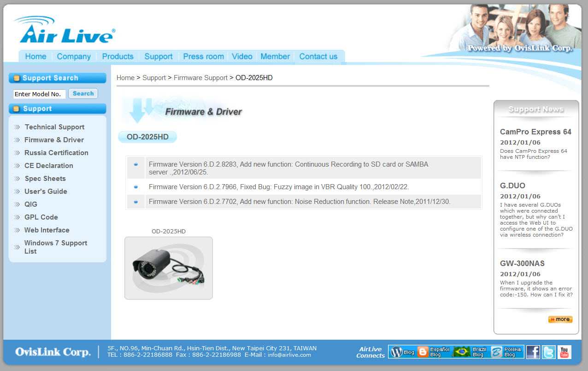Open GPL Code page
Viewport: 588px width, 371px height.
pyautogui.click(x=41, y=217)
